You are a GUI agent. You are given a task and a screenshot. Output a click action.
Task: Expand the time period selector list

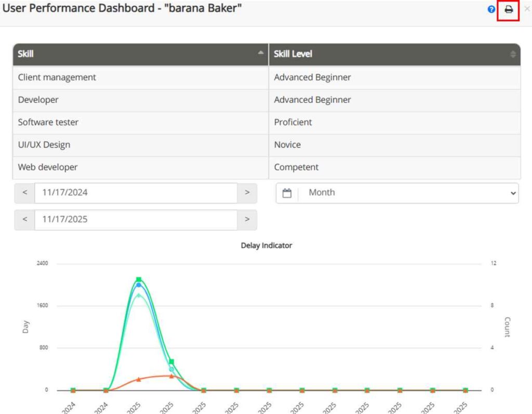click(x=513, y=192)
